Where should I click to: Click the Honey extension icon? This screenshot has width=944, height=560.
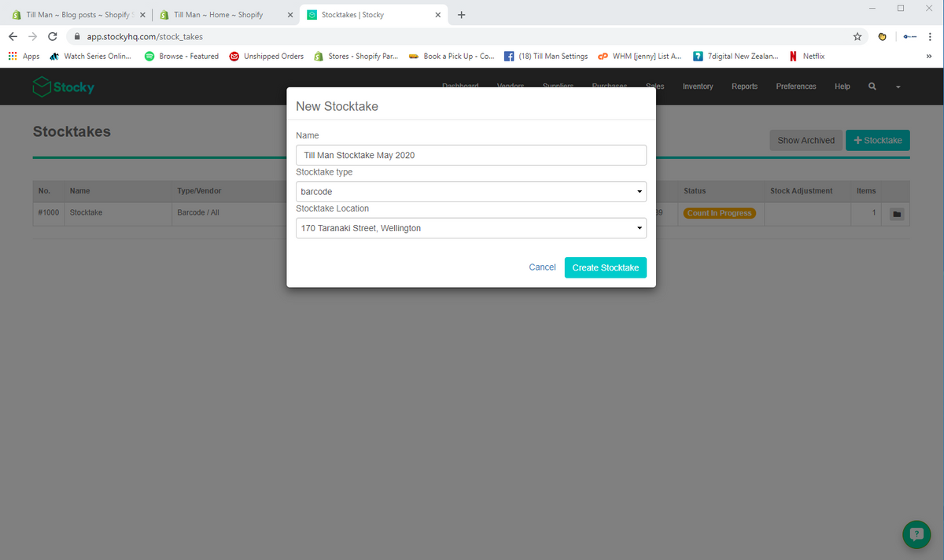pyautogui.click(x=882, y=35)
